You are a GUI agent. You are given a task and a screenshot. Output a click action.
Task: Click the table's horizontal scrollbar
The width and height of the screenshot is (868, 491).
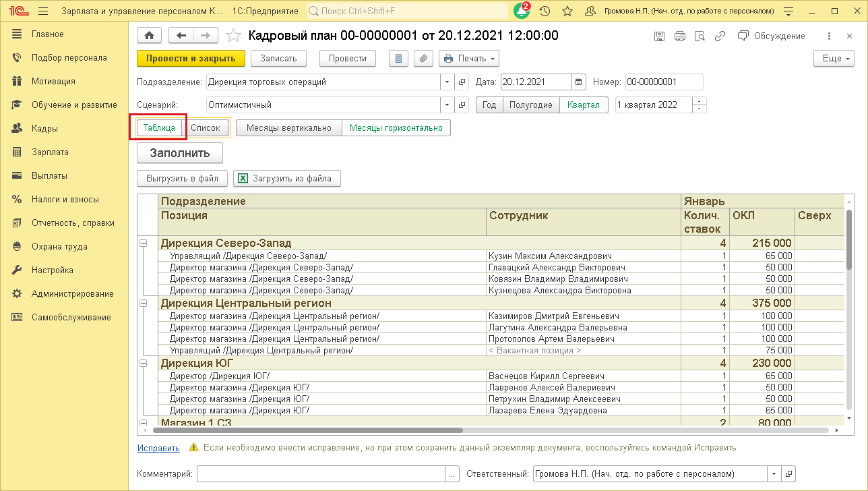pyautogui.click(x=308, y=430)
